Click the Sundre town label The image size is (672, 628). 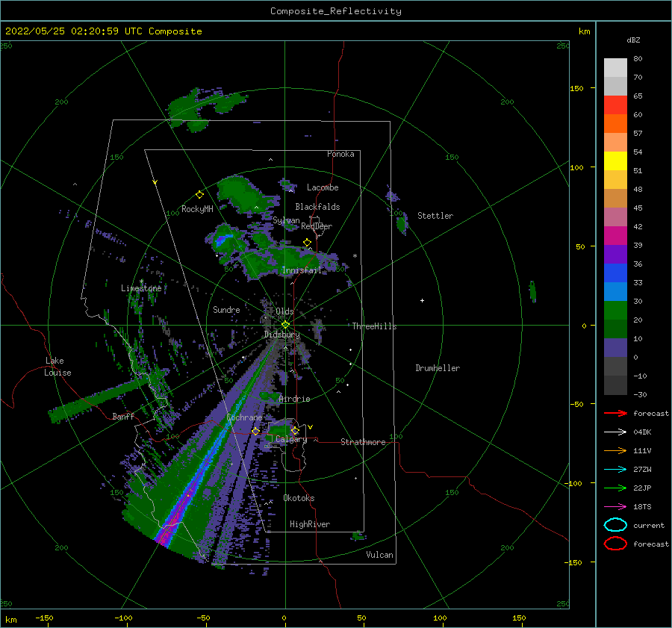pos(226,309)
